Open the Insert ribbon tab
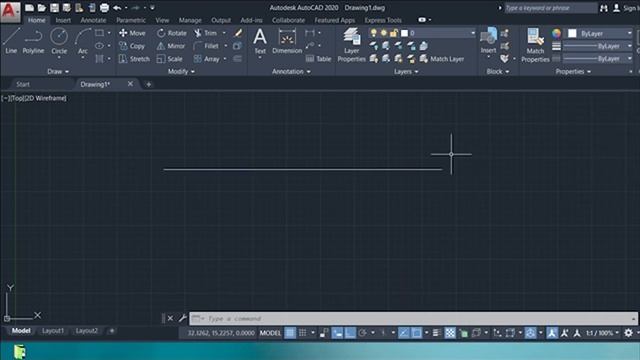Screen dimensions: 640x360 63,20
